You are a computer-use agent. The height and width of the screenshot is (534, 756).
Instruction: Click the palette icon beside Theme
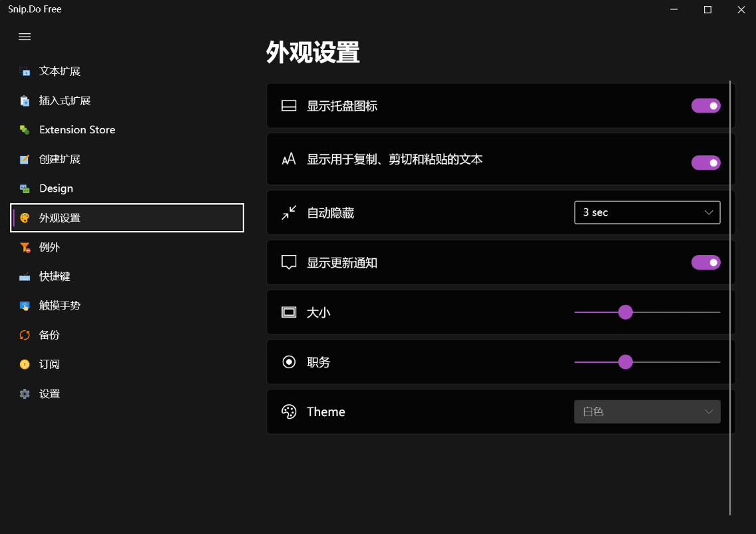pos(289,411)
